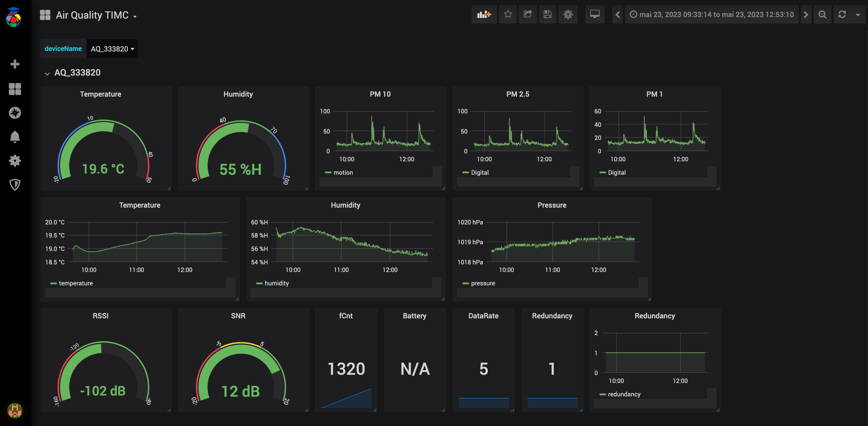Open the Explore compass icon
868x426 pixels.
pyautogui.click(x=15, y=113)
